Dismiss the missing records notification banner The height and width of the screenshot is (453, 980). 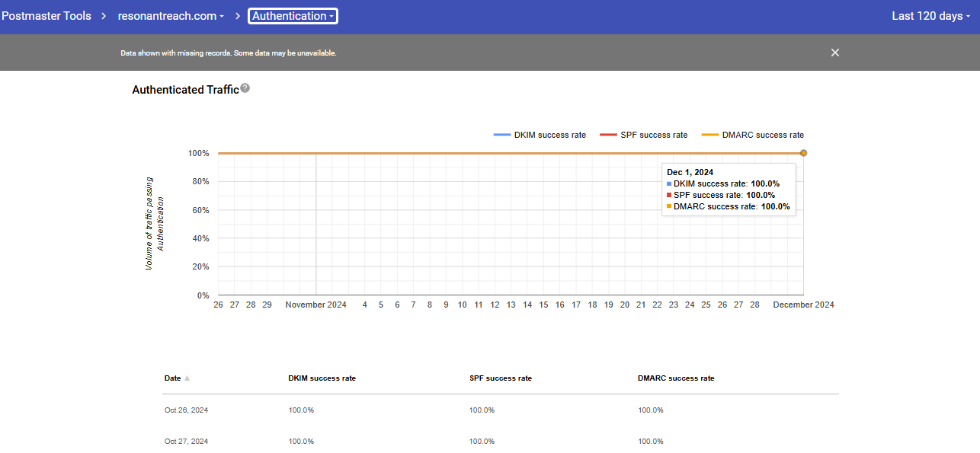point(835,53)
